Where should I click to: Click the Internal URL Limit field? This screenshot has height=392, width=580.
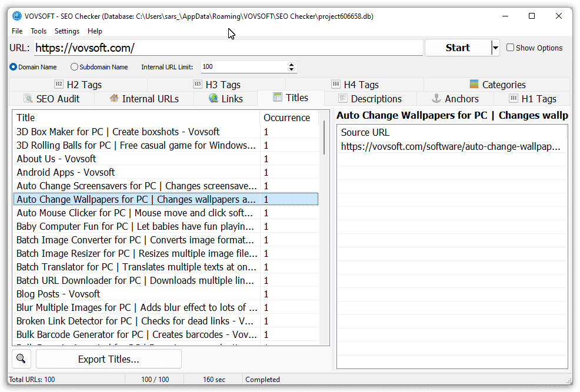[244, 67]
